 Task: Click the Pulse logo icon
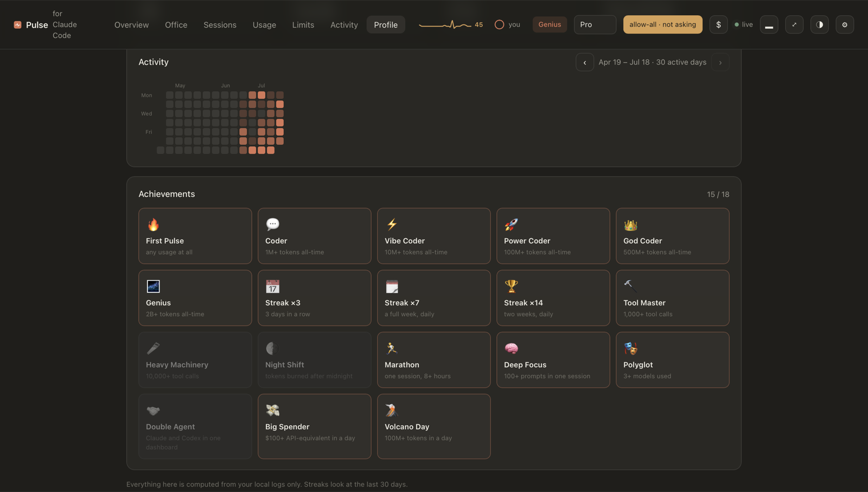(x=17, y=25)
